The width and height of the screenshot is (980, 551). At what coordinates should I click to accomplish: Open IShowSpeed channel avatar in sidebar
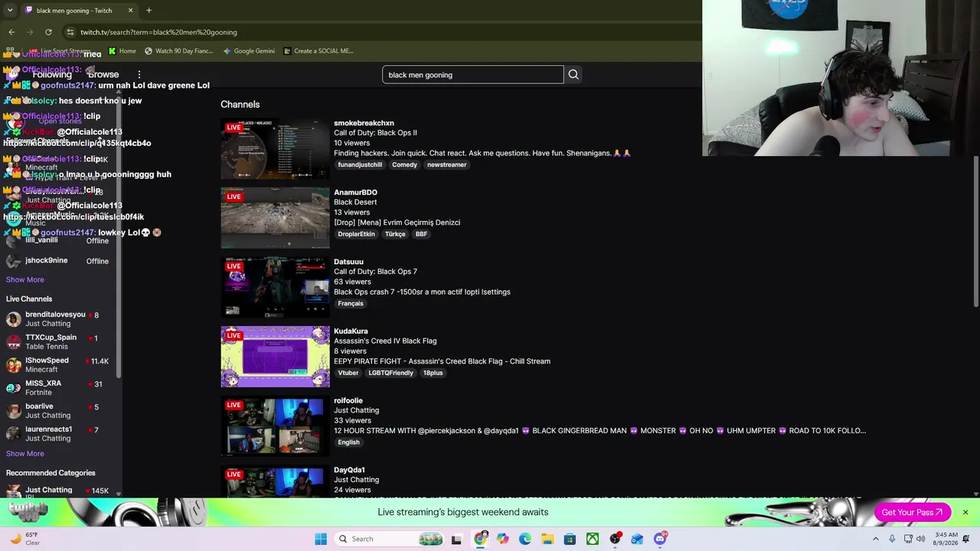tap(14, 365)
